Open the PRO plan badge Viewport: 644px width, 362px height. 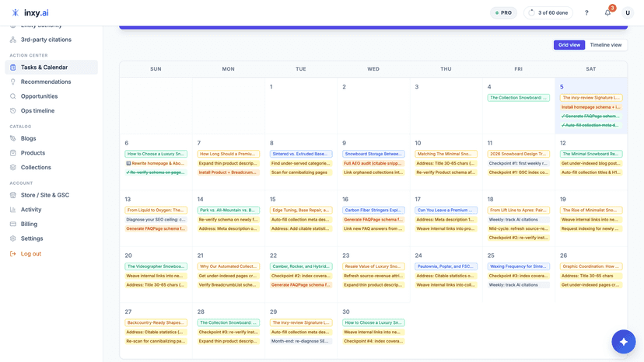coord(503,12)
